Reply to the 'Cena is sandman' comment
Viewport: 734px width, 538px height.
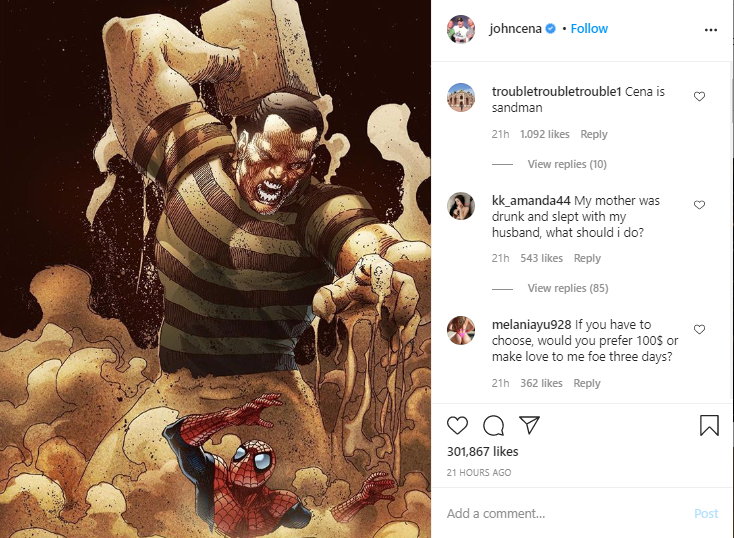pos(594,134)
